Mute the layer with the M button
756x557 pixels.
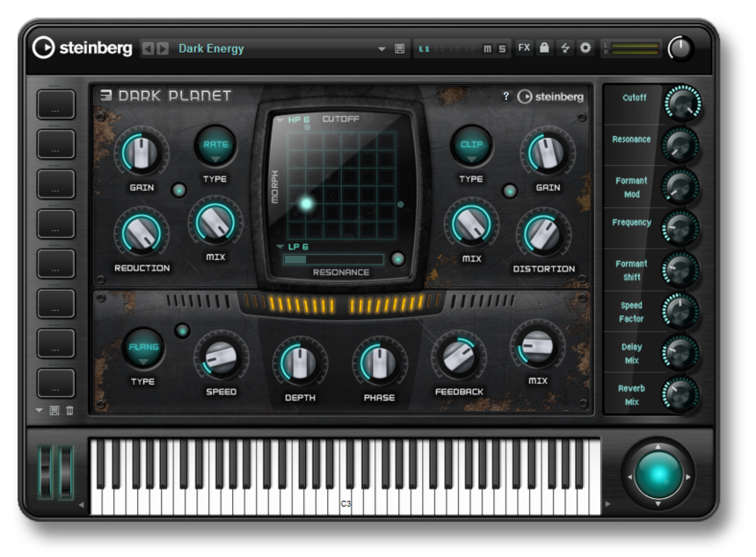click(x=488, y=48)
